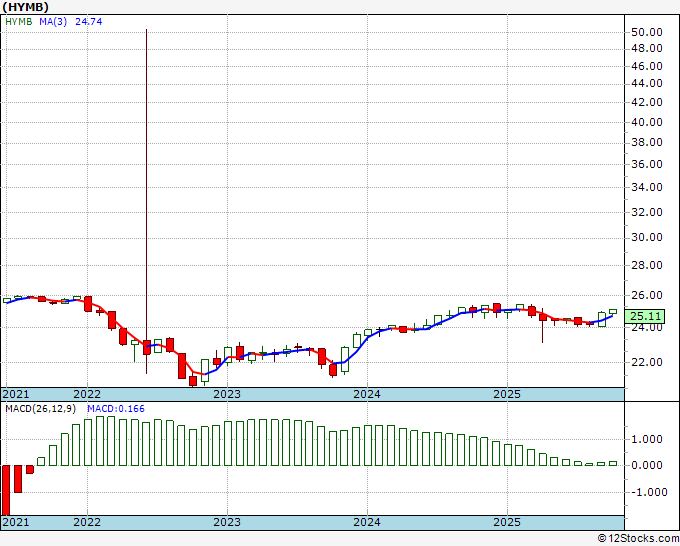Screen dimensions: 680x546
Task: Click the (HYMB) chart title
Action: click(x=25, y=7)
